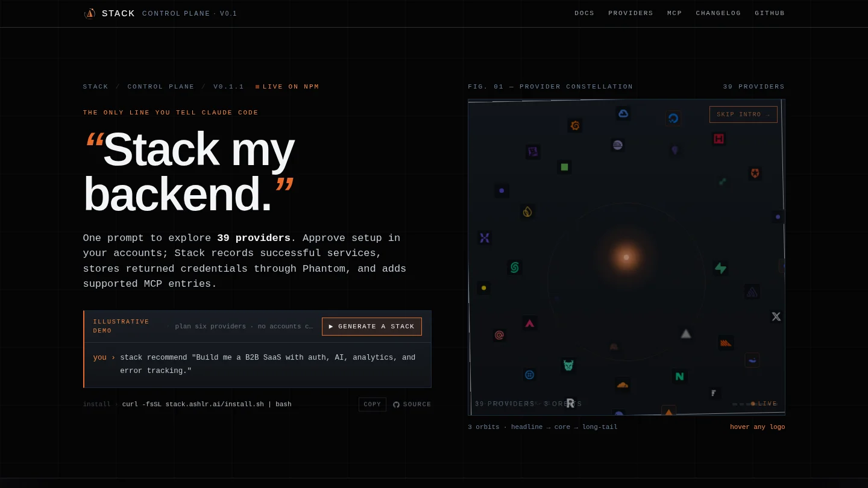Click the "39 PROVIDERS" count above the constellation
868x488 pixels.
coord(754,87)
